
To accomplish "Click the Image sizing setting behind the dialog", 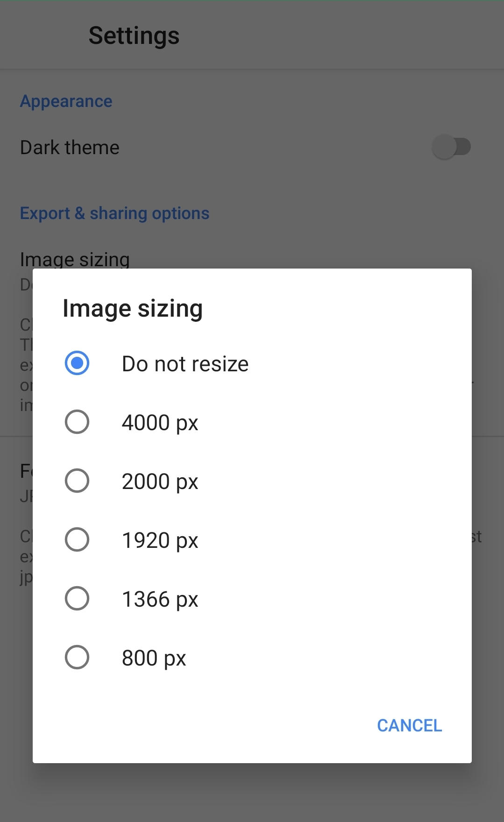I will click(75, 259).
